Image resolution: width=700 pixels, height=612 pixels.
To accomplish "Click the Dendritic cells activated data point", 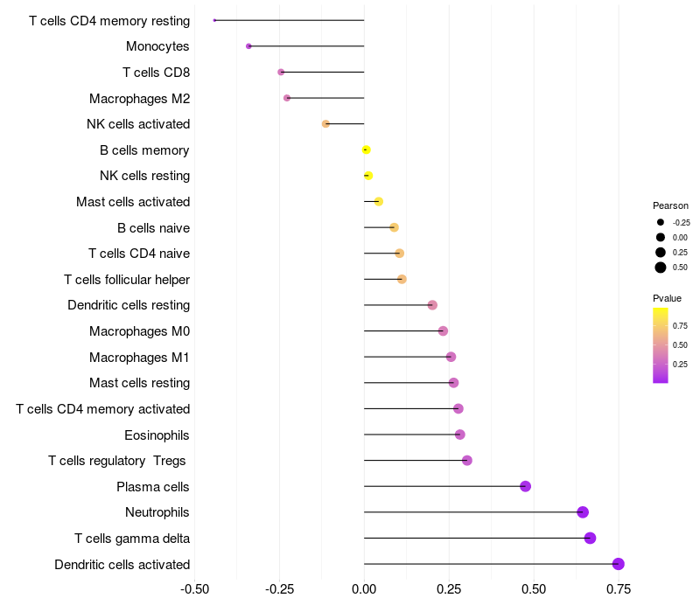I will (619, 564).
